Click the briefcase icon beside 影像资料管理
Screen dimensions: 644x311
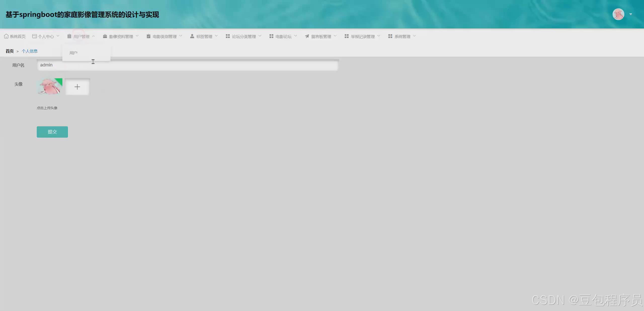pyautogui.click(x=105, y=36)
